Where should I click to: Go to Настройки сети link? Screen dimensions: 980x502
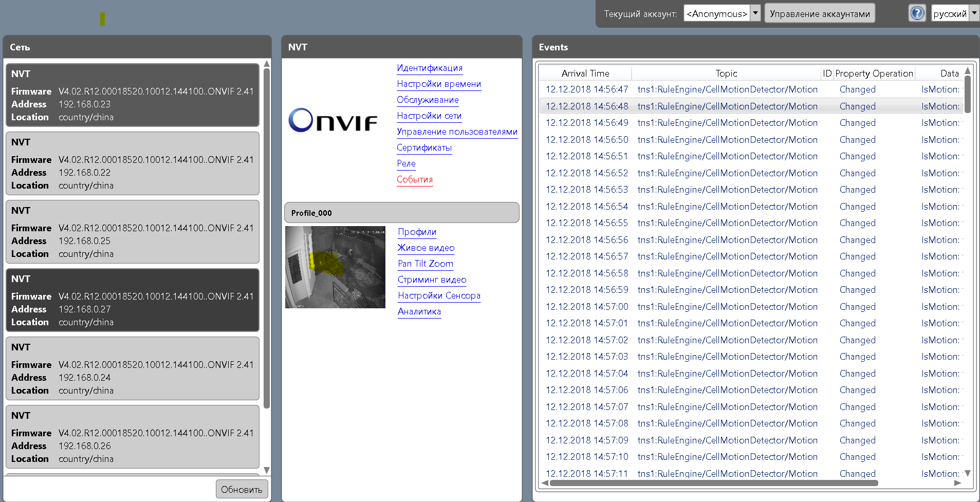[429, 116]
